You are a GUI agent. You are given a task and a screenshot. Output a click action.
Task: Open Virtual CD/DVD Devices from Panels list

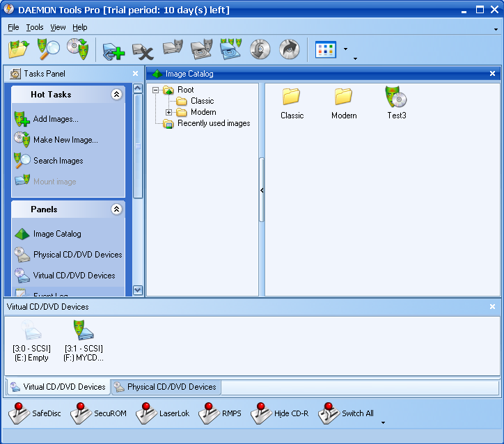coord(74,276)
